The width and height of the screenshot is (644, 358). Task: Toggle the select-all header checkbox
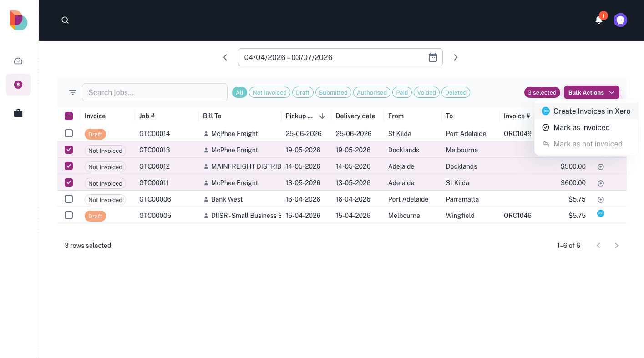tap(69, 116)
